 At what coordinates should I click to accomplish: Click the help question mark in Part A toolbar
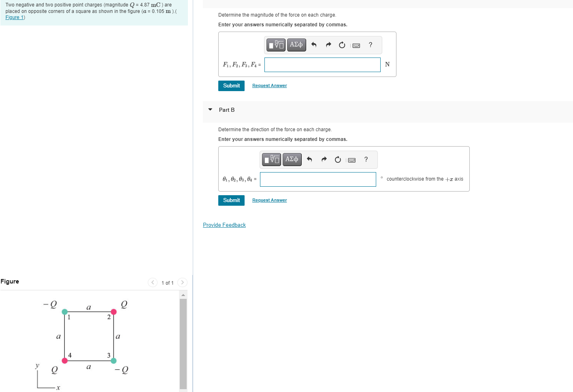370,45
